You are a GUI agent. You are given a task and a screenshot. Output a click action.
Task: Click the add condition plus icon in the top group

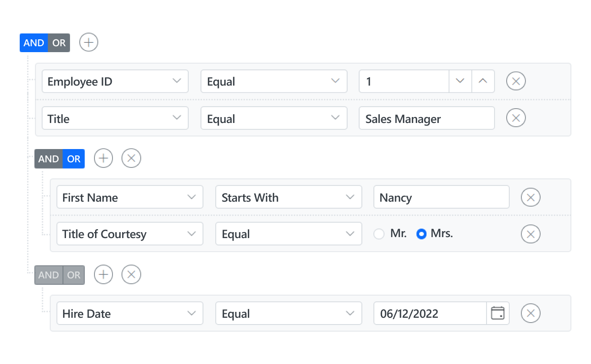(x=88, y=42)
